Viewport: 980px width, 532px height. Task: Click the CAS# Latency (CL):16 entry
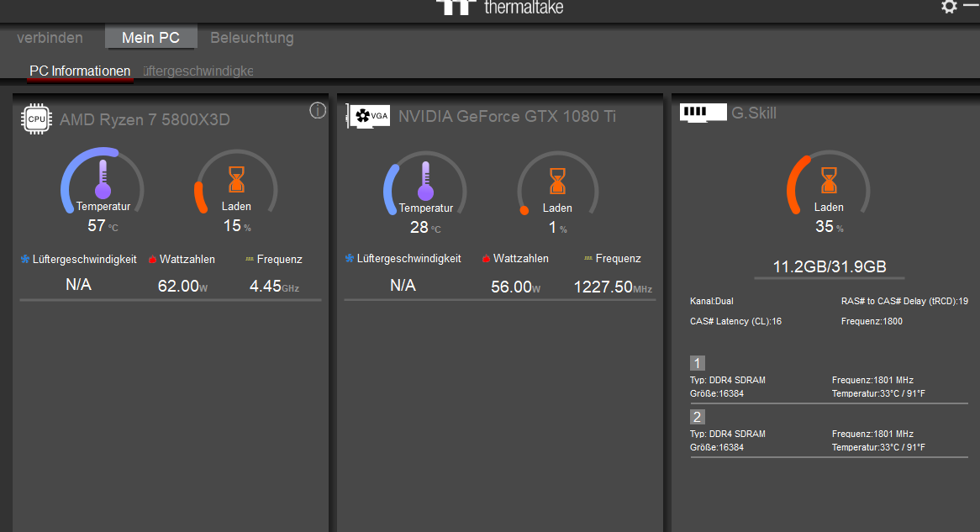coord(735,321)
